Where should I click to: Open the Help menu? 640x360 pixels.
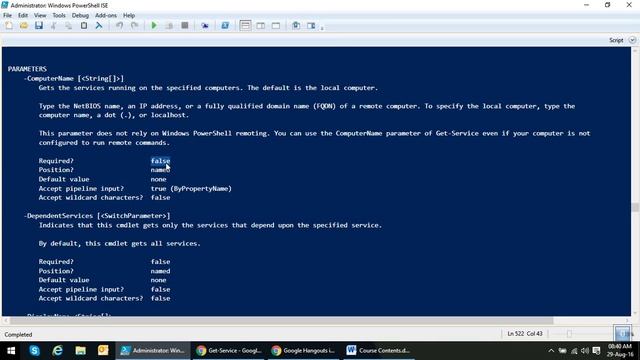pos(129,15)
